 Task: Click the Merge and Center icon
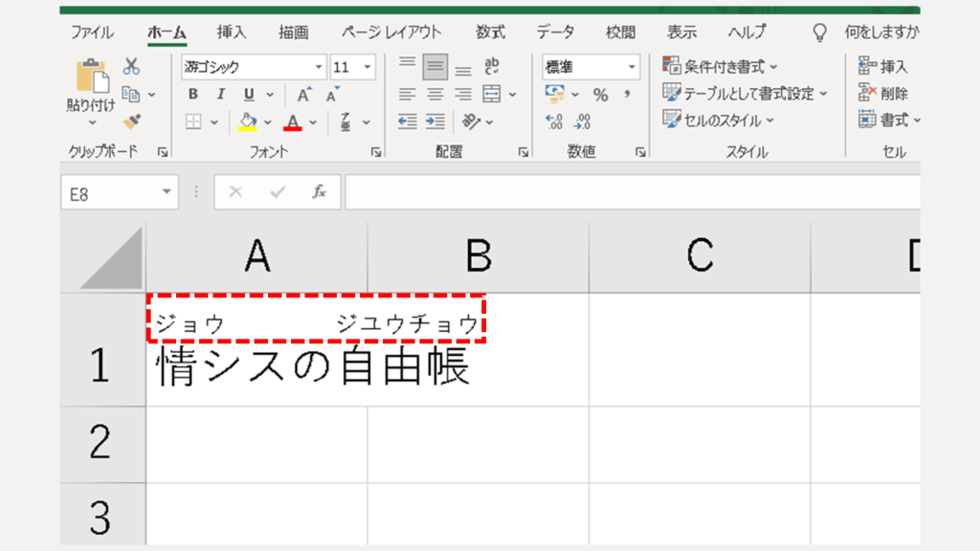(x=492, y=95)
